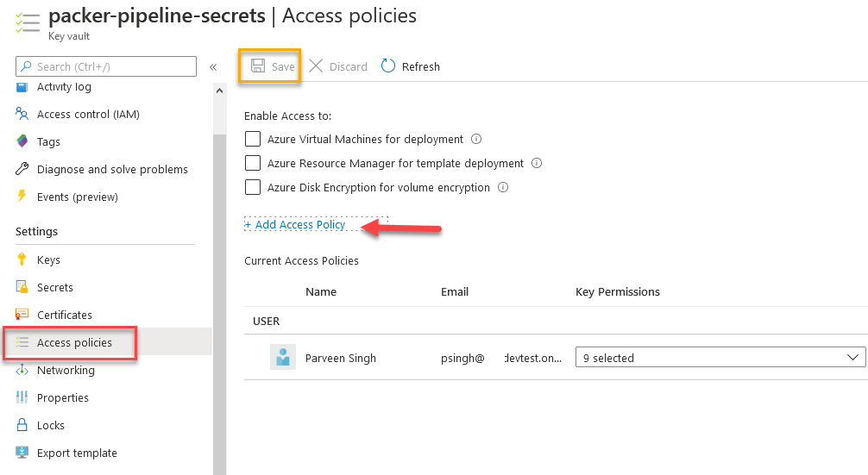Collapse the sidebar with double chevron
This screenshot has width=868, height=475.
pos(213,66)
